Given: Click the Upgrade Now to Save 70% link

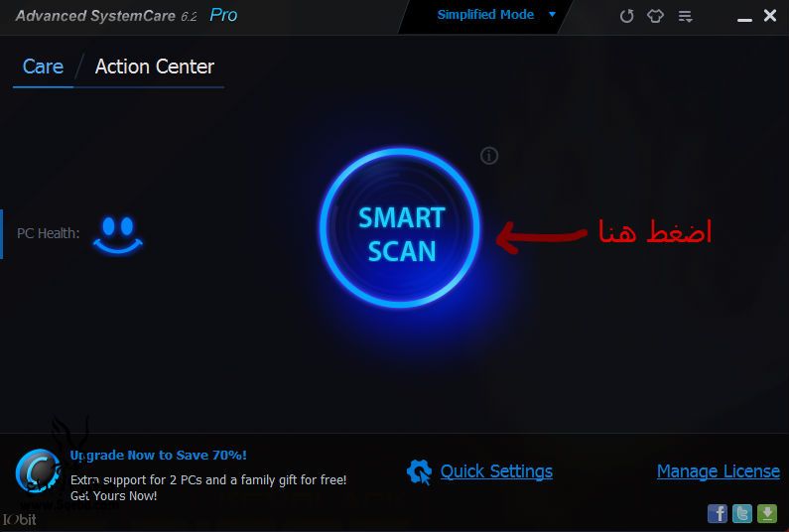Looking at the screenshot, I should coord(159,455).
